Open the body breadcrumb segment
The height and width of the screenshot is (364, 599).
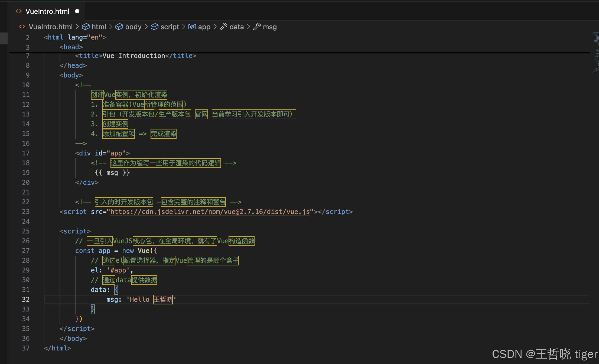(x=133, y=27)
